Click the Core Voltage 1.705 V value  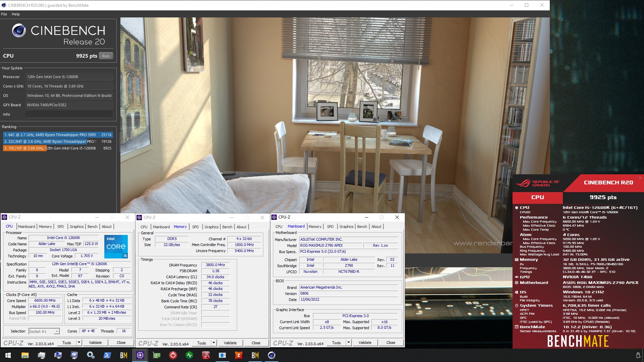click(x=87, y=256)
